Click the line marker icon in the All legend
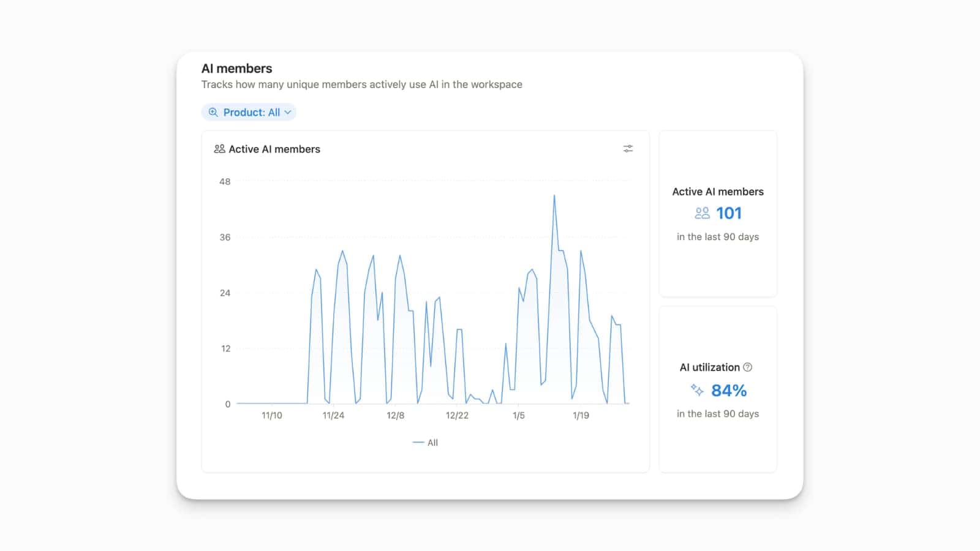Viewport: 980px width, 551px height. pyautogui.click(x=418, y=441)
